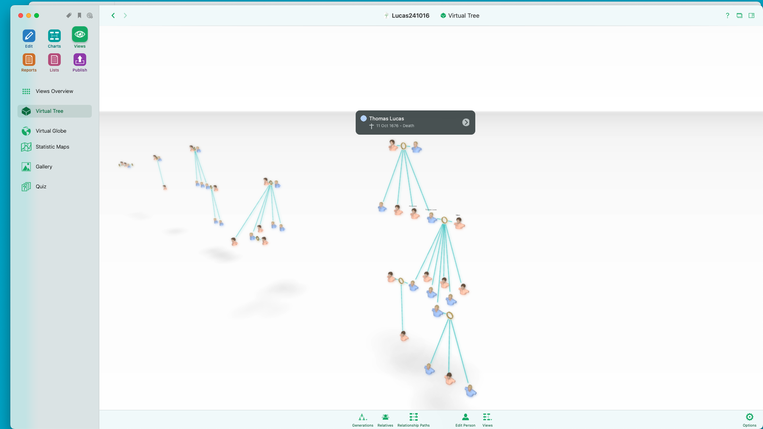Open the Charts section

coord(54,38)
